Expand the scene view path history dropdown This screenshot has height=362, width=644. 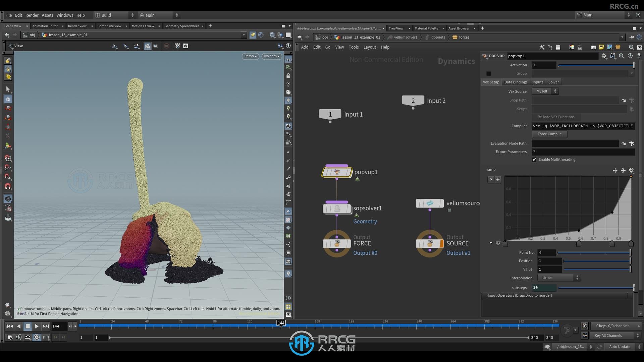click(244, 35)
